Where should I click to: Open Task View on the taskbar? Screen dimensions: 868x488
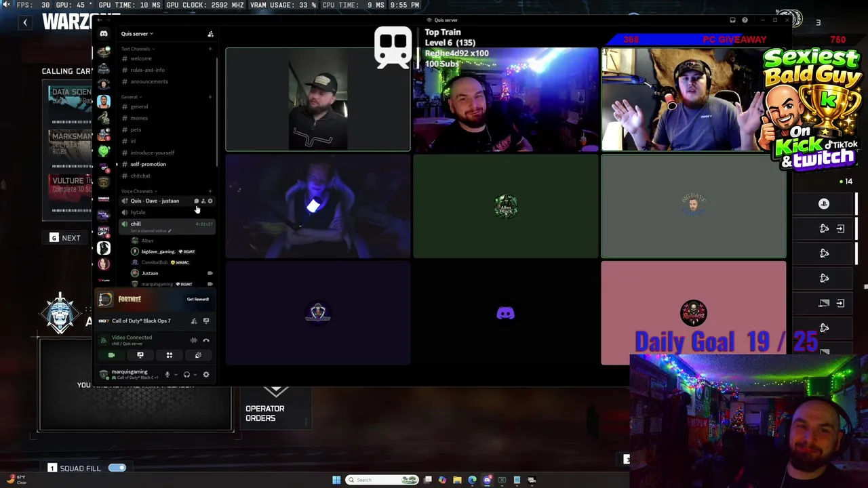428,480
